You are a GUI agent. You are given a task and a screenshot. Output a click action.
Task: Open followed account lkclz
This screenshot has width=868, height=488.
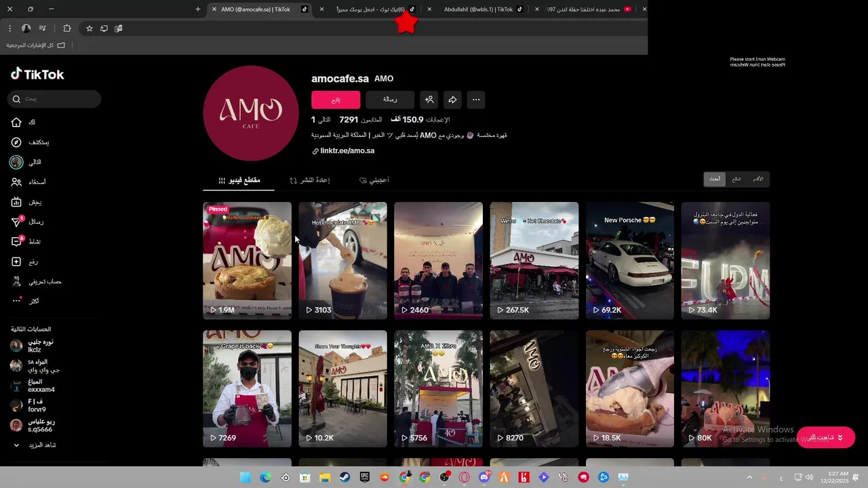point(33,346)
